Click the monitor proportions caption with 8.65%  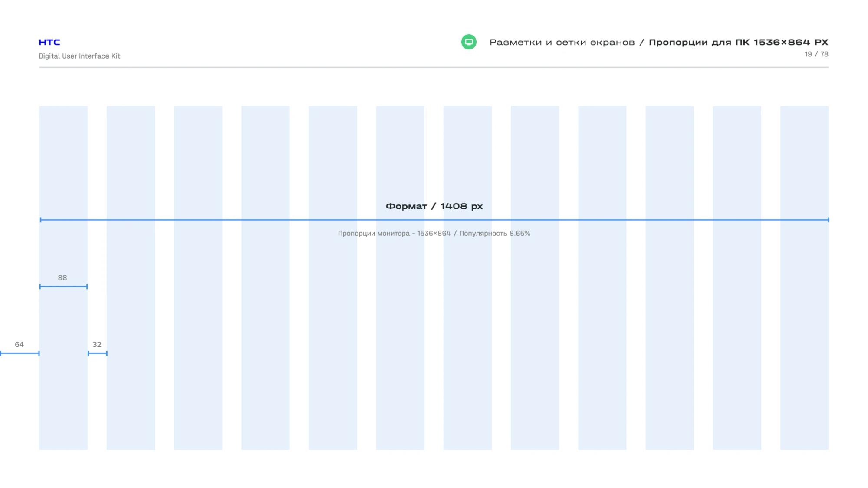434,234
